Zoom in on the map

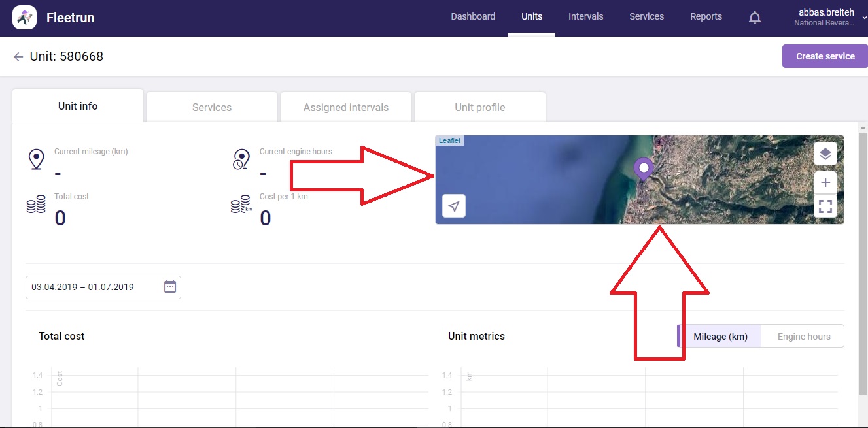click(825, 182)
